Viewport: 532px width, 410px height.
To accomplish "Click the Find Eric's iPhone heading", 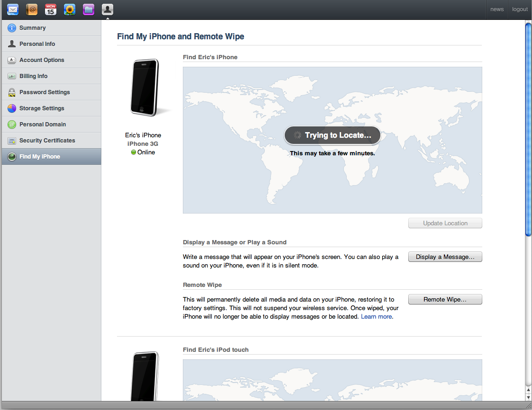I will point(210,57).
